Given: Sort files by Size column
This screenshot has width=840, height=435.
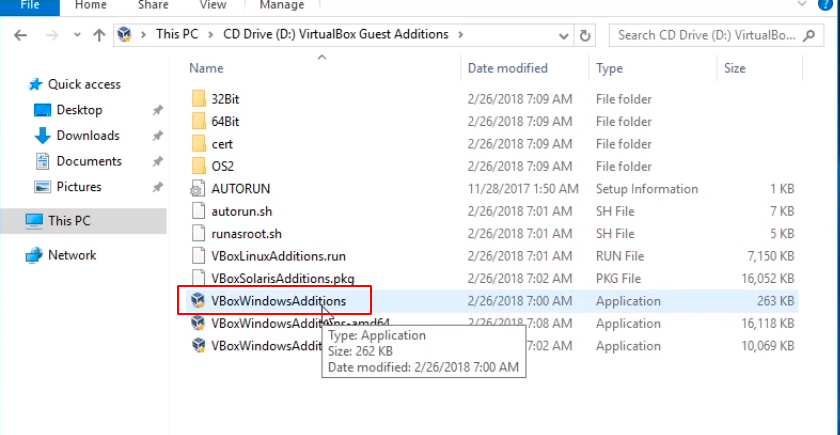Looking at the screenshot, I should [734, 68].
